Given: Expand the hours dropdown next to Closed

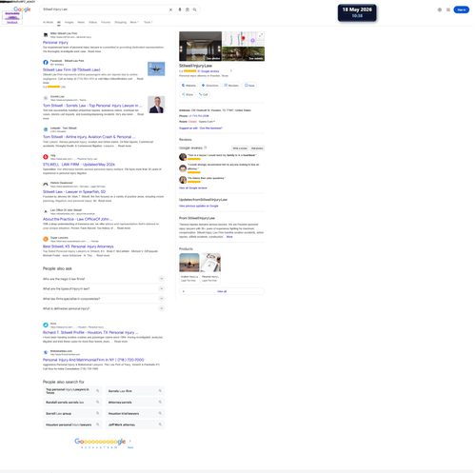Looking at the screenshot, I should (x=215, y=122).
